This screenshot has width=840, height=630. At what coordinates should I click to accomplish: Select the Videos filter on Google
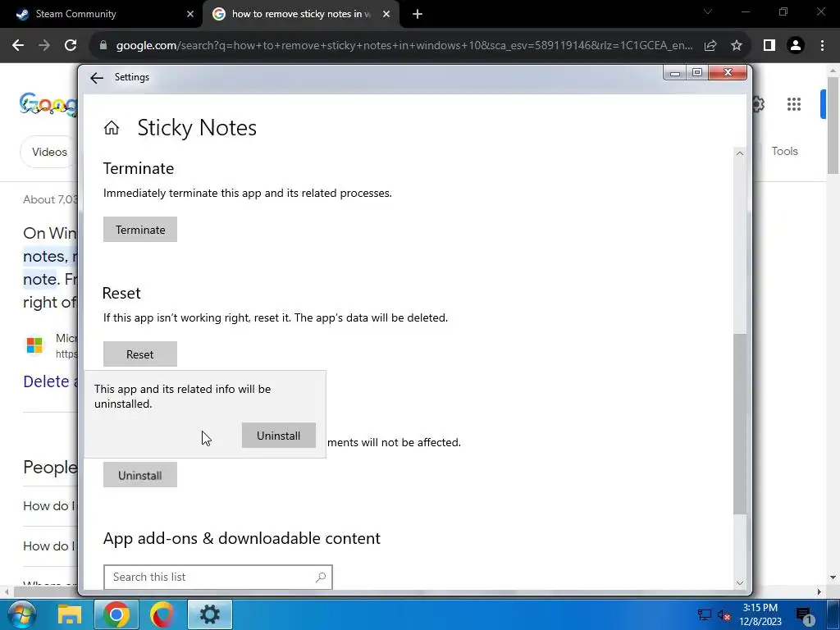pyautogui.click(x=49, y=152)
